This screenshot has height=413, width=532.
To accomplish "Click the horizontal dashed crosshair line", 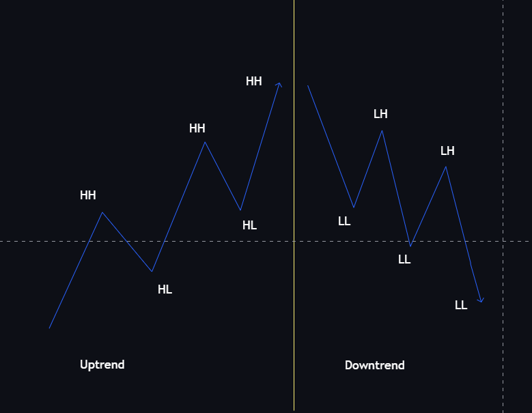I will (205, 241).
